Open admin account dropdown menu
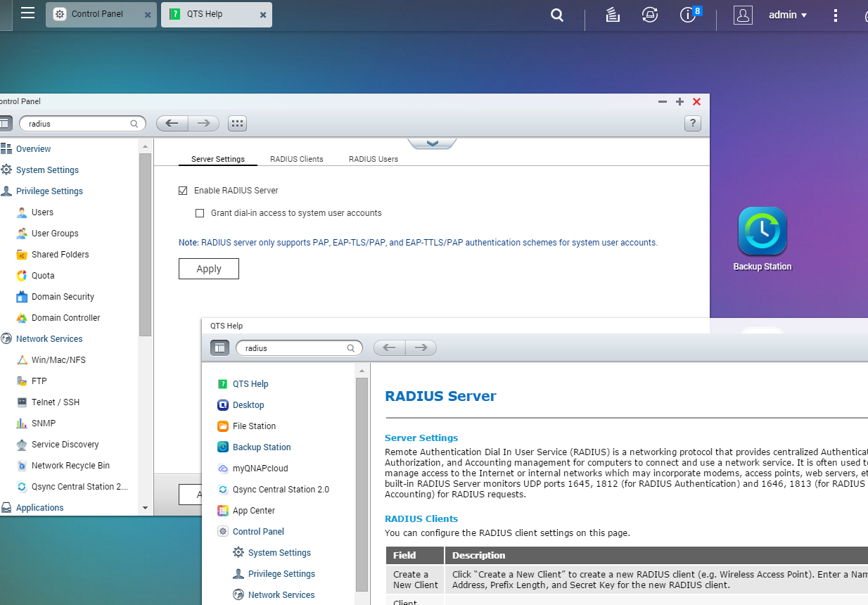This screenshot has height=605, width=868. [x=788, y=15]
